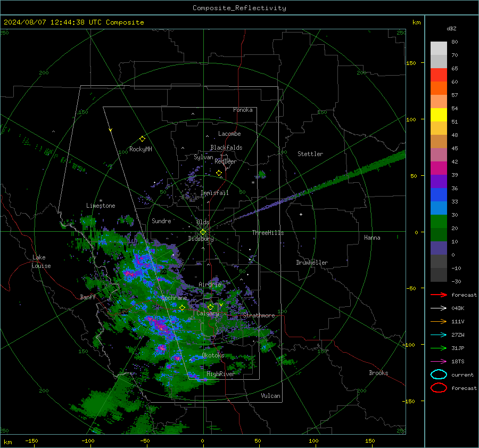Viewport: 479px width, 448px height.
Task: Click the red swatch on dBZ scale
Action: [x=439, y=75]
